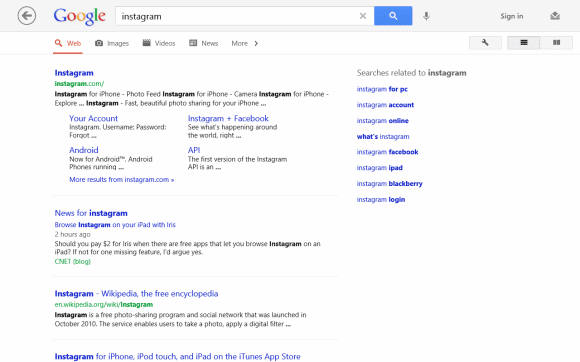Screen dimensions: 580x362
Task: Start voice search with microphone icon
Action: pyautogui.click(x=426, y=16)
